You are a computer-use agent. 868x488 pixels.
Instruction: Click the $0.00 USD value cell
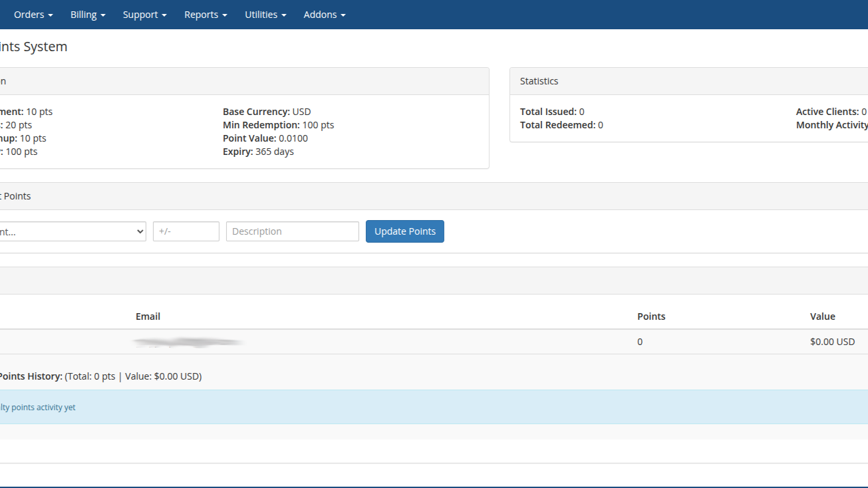(x=832, y=342)
